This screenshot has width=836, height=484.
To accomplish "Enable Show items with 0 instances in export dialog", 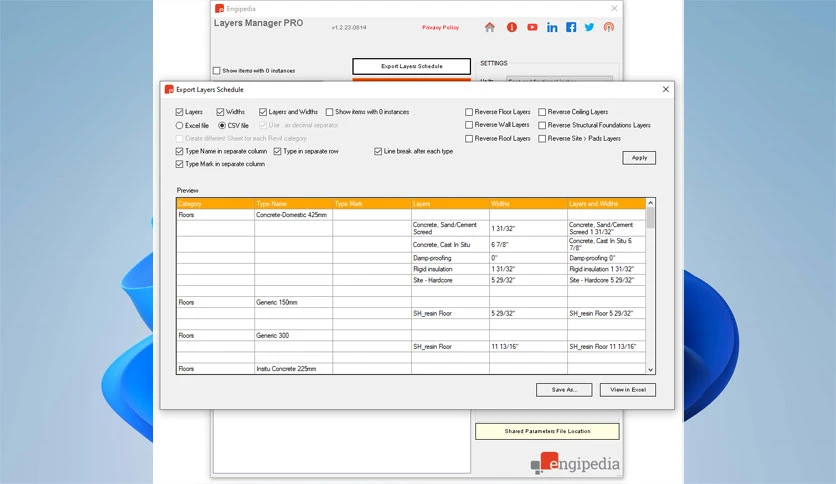I will click(x=329, y=112).
